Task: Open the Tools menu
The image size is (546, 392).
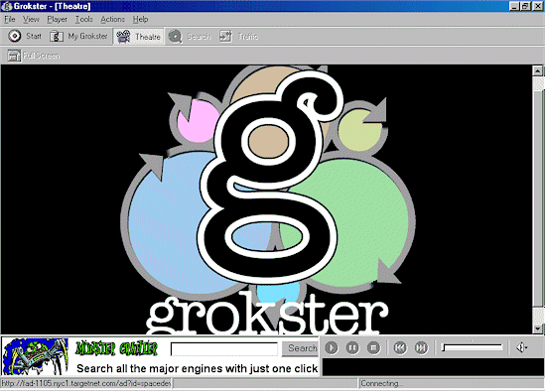Action: click(84, 19)
